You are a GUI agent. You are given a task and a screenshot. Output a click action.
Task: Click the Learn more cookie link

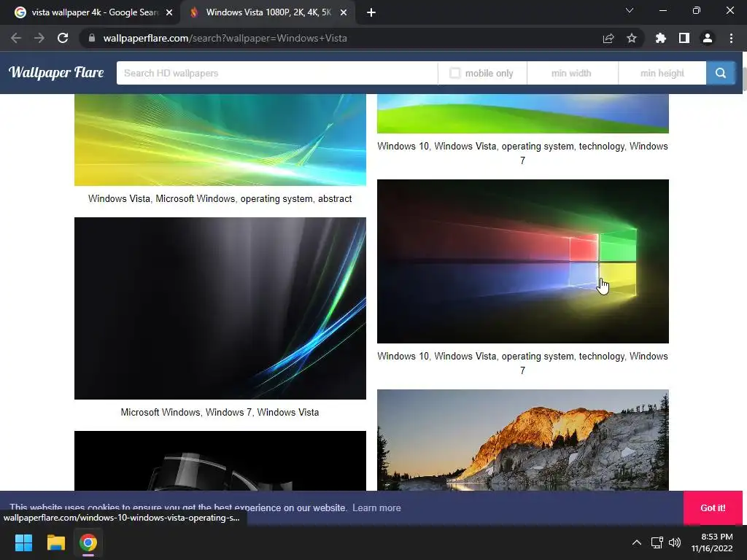(x=376, y=507)
